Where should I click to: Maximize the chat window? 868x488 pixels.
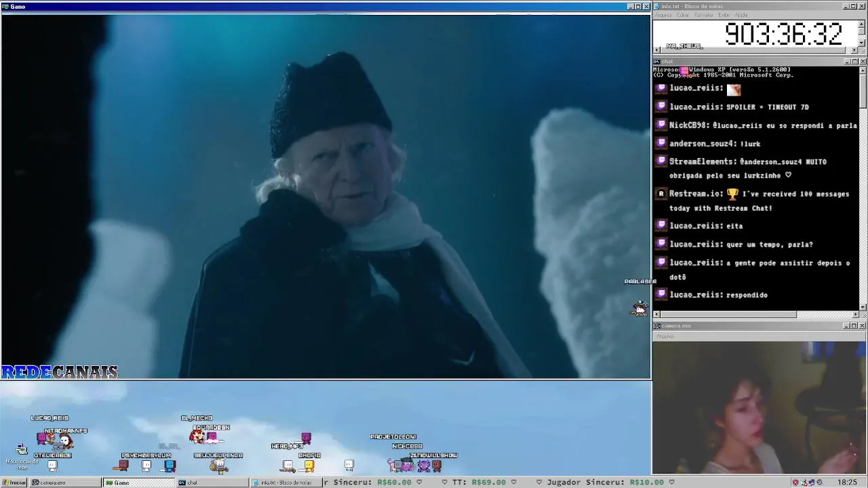coord(854,62)
